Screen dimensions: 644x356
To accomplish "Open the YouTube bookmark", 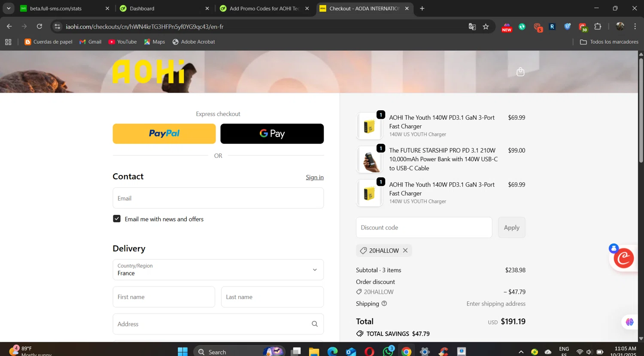I will point(123,42).
